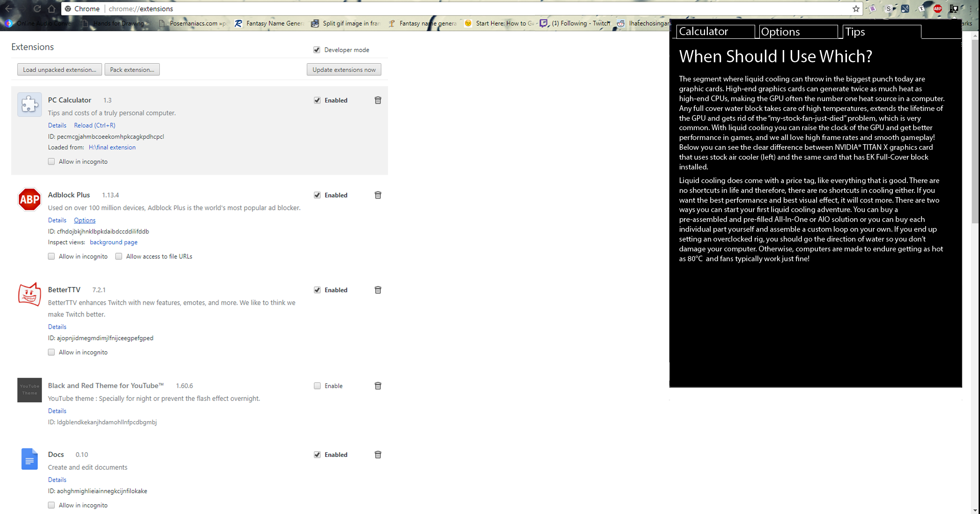Check Allow access to file URLs
This screenshot has height=514, width=980.
[x=119, y=257]
